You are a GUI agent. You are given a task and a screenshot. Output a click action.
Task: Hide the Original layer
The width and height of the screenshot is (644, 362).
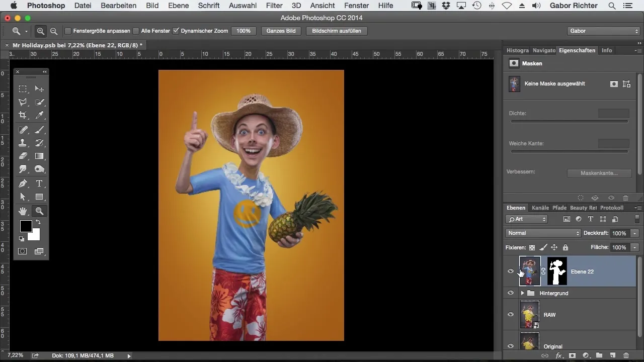click(x=511, y=346)
